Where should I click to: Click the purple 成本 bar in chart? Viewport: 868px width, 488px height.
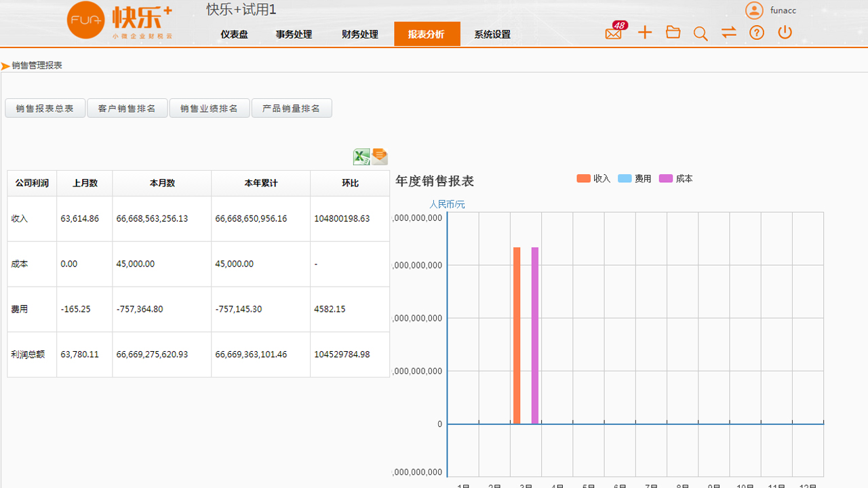pyautogui.click(x=535, y=335)
